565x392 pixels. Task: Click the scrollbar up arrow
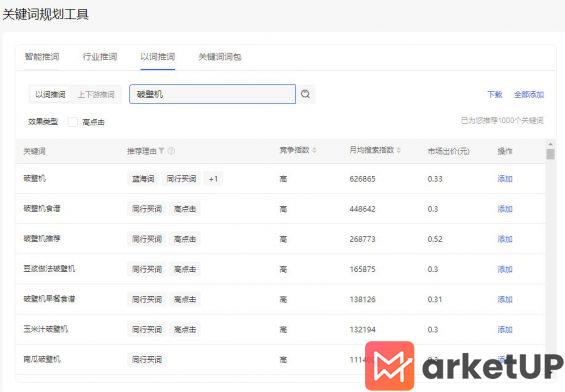(550, 144)
